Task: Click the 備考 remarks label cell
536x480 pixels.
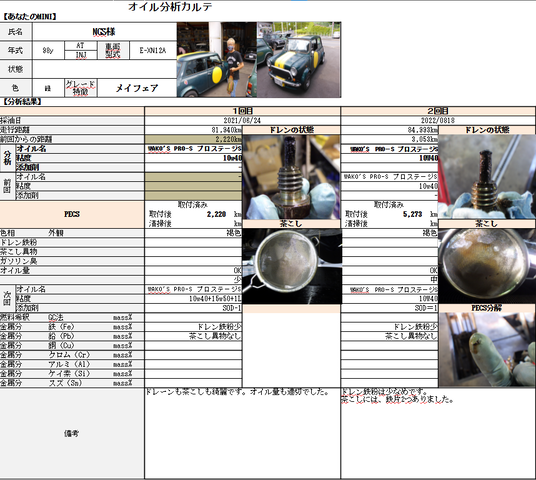Action: point(72,433)
